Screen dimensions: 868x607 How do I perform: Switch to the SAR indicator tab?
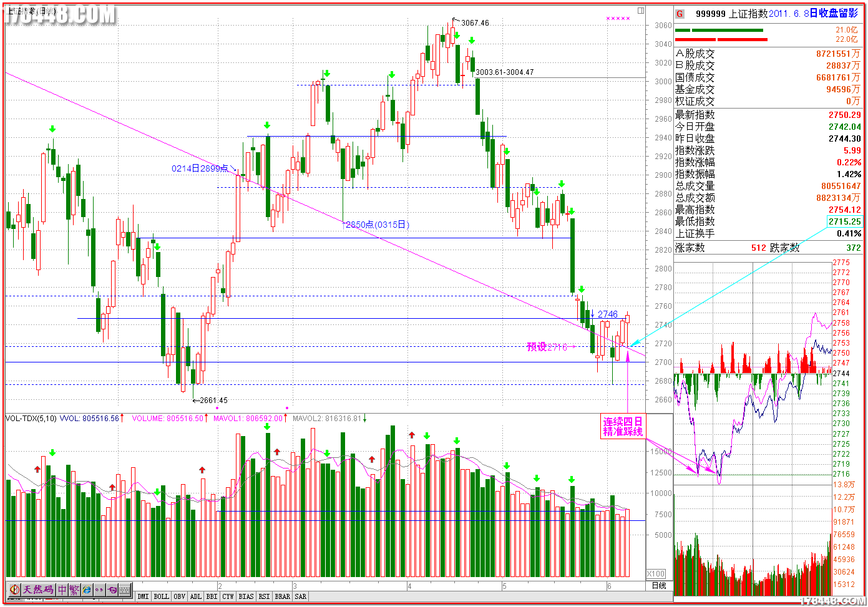click(301, 597)
